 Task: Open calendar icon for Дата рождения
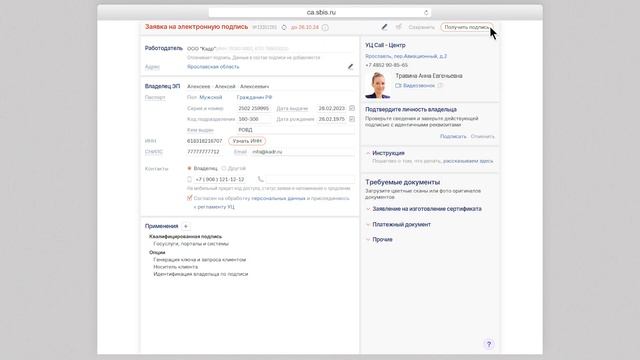tap(352, 119)
